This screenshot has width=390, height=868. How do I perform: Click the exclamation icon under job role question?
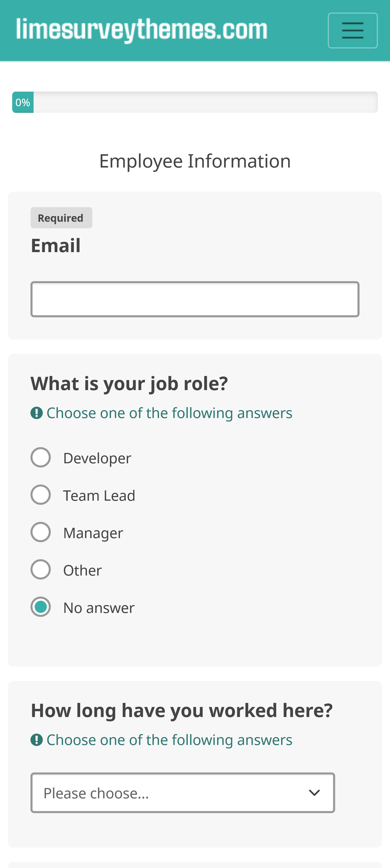pos(36,413)
